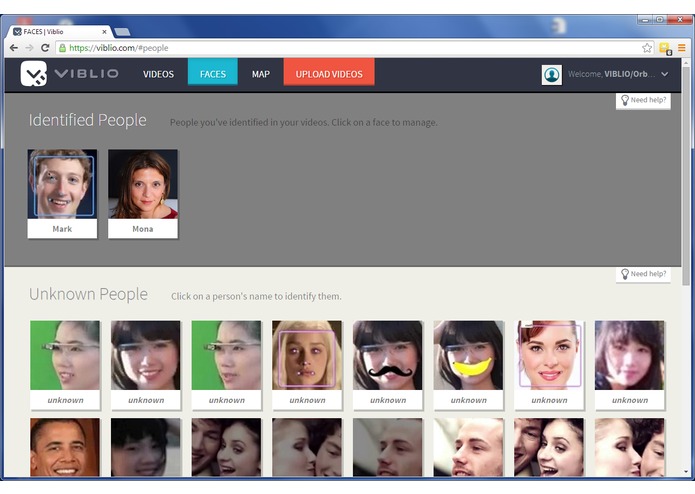
Task: Click the Mona name label
Action: (143, 229)
